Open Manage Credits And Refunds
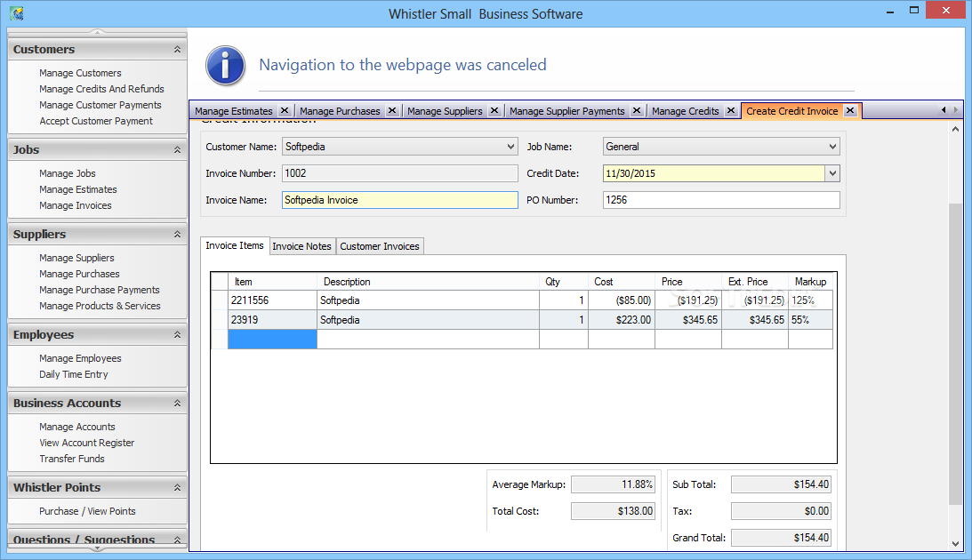Image resolution: width=972 pixels, height=560 pixels. [x=101, y=89]
